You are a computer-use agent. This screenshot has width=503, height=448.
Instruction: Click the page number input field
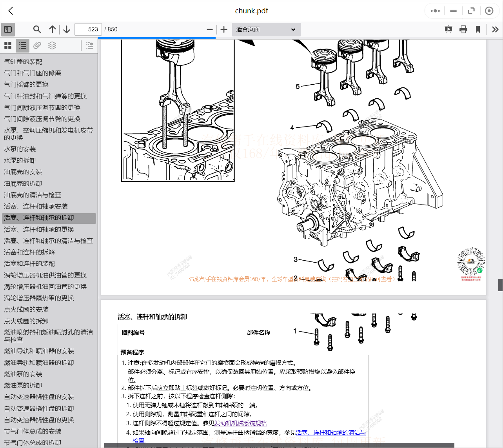click(x=88, y=29)
